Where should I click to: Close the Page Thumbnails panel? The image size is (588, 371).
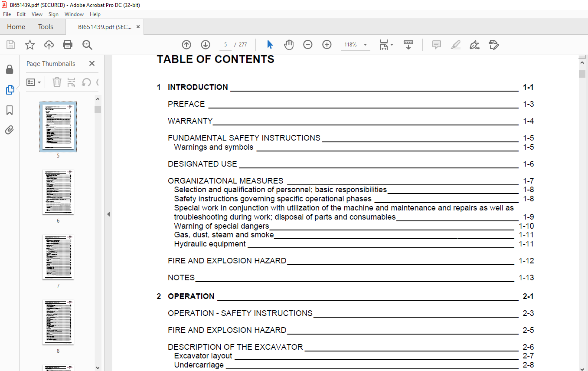pyautogui.click(x=92, y=63)
